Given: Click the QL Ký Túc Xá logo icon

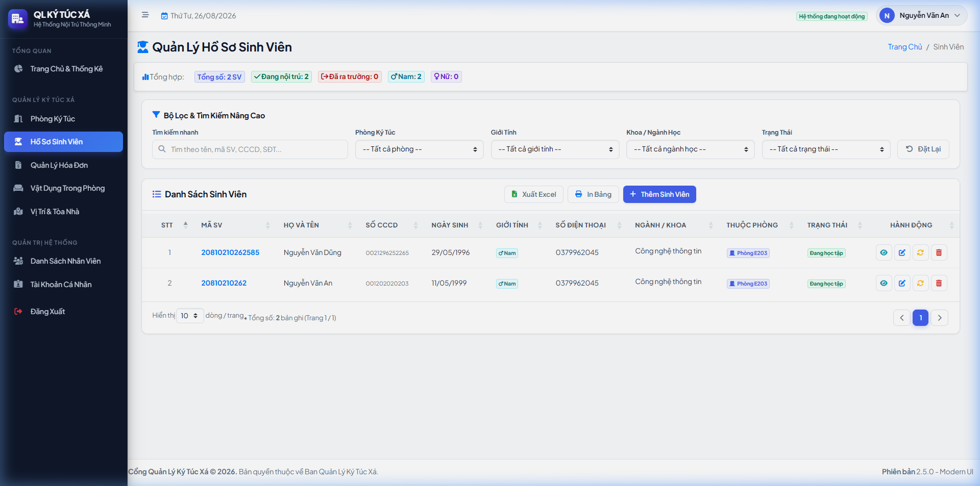Looking at the screenshot, I should click(x=18, y=19).
